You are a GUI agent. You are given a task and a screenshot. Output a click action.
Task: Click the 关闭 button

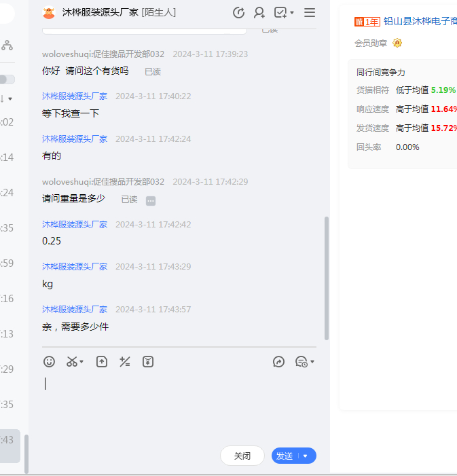click(242, 456)
